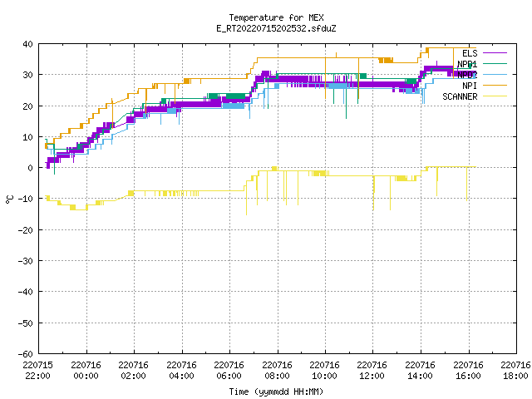Screen dimensions: 532x399
Task: Select the filename 'E_RT20220715202532.sfduZ' subtitle
Action: (x=276, y=28)
